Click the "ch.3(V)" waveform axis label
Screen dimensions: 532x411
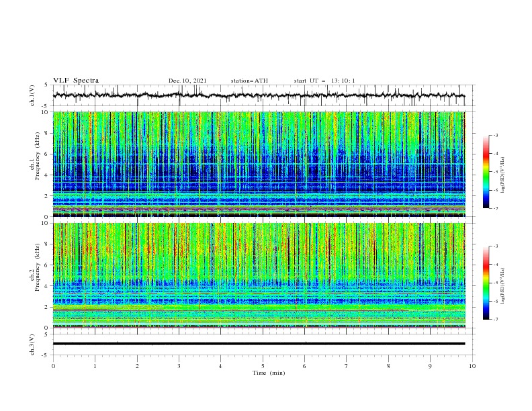32,345
